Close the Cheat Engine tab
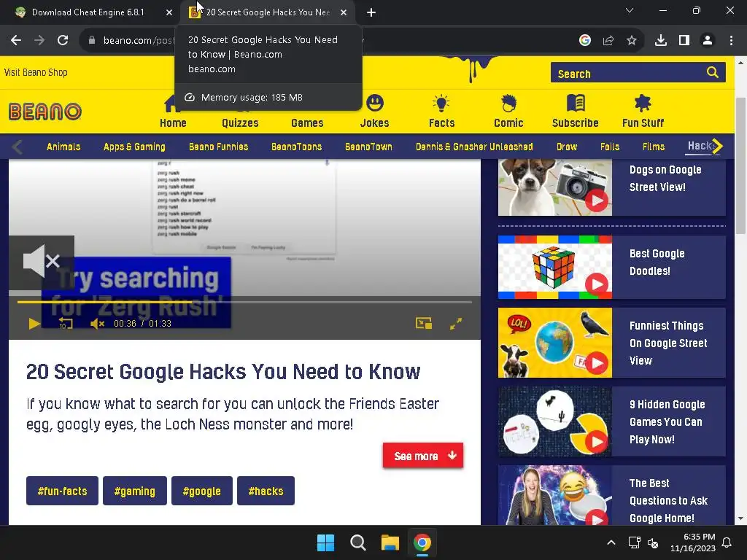 point(169,12)
